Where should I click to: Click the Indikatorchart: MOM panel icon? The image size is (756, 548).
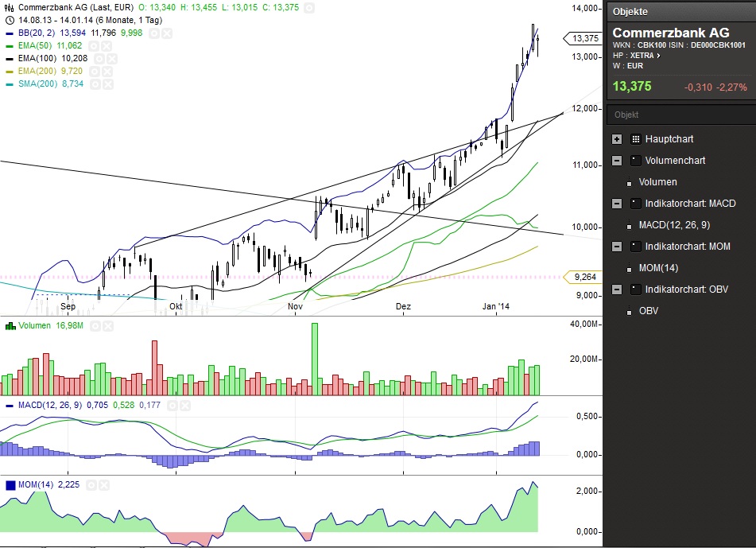636,247
